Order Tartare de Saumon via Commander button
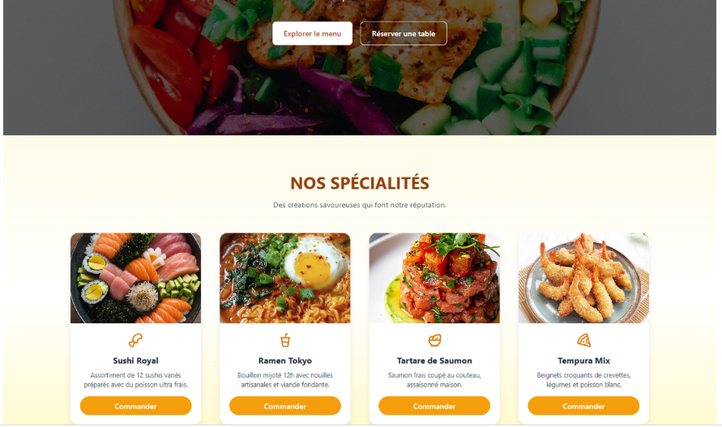The width and height of the screenshot is (722, 427). tap(434, 406)
